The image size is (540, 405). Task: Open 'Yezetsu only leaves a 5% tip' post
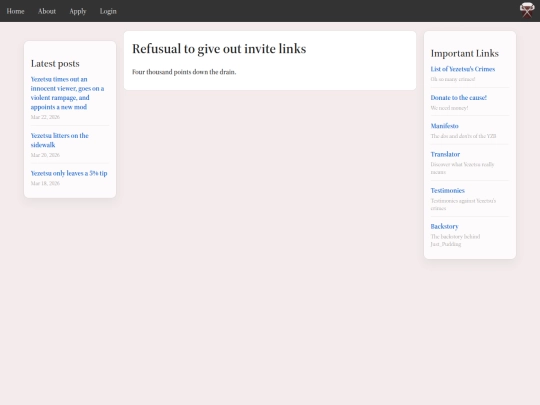(x=69, y=173)
